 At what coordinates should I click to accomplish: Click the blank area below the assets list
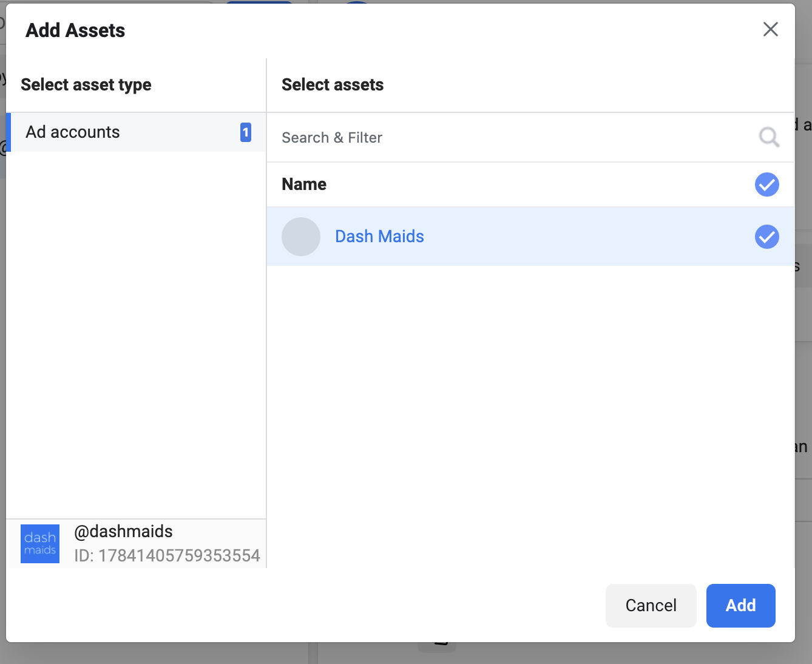pos(529,413)
